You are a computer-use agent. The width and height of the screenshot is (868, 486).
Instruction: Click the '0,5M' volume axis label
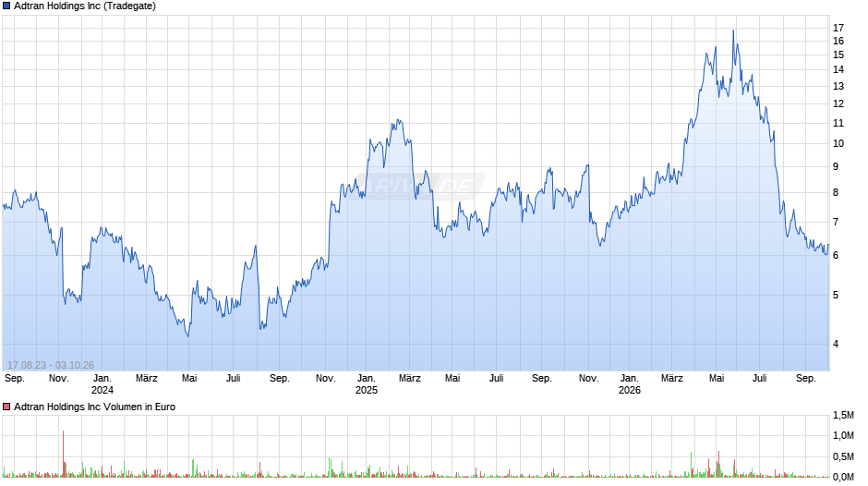tap(843, 457)
